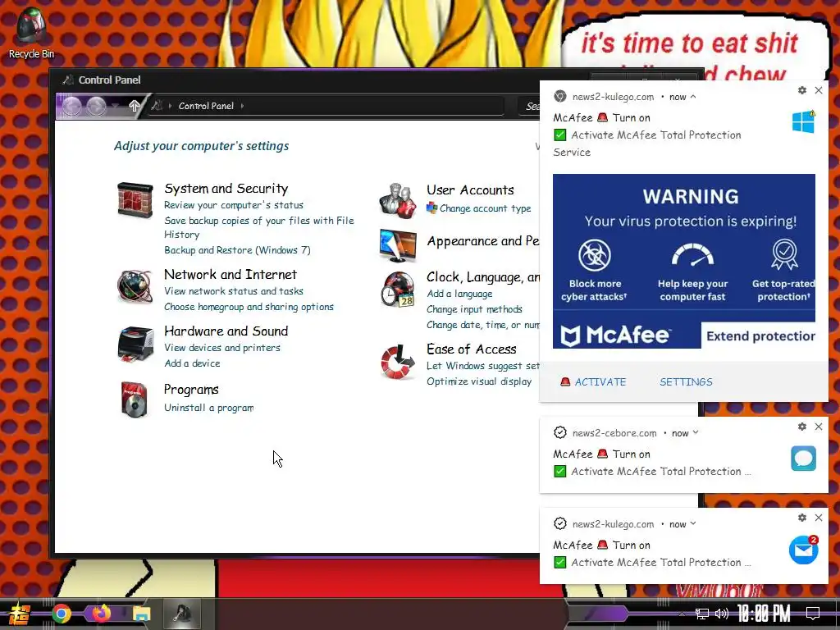Click Add a device link
This screenshot has width=840, height=630.
[x=192, y=363]
